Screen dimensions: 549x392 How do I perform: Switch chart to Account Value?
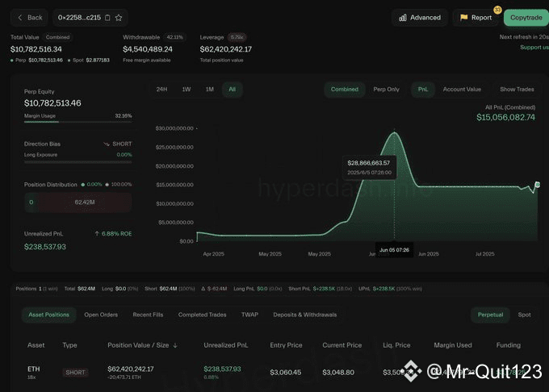pos(462,90)
